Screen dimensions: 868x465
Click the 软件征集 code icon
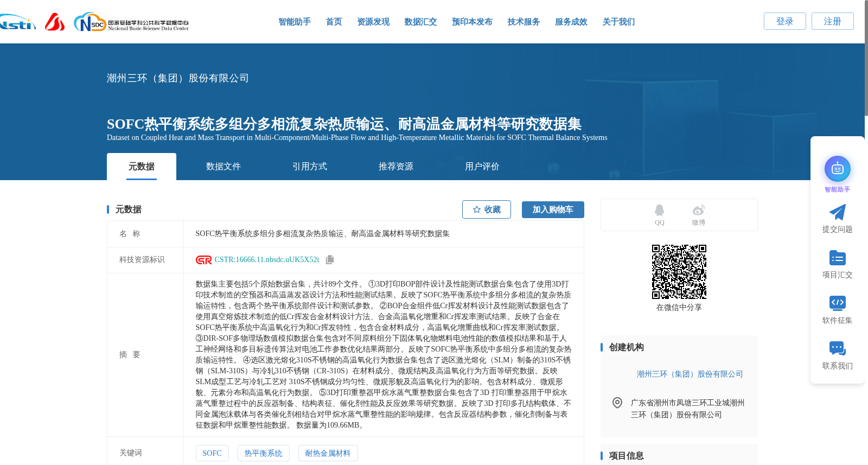[x=837, y=303]
